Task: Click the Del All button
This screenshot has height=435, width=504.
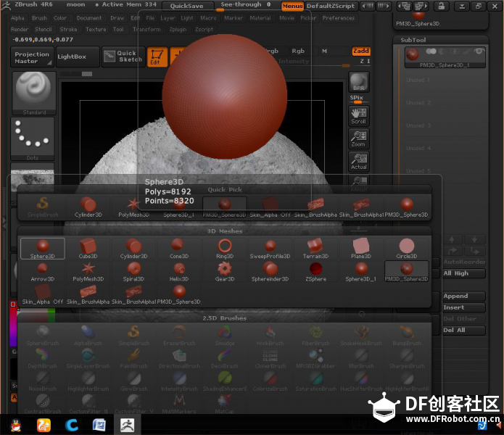Action: [464, 331]
